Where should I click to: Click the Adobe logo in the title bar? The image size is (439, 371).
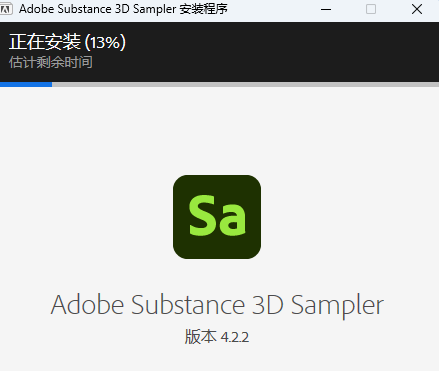6,9
